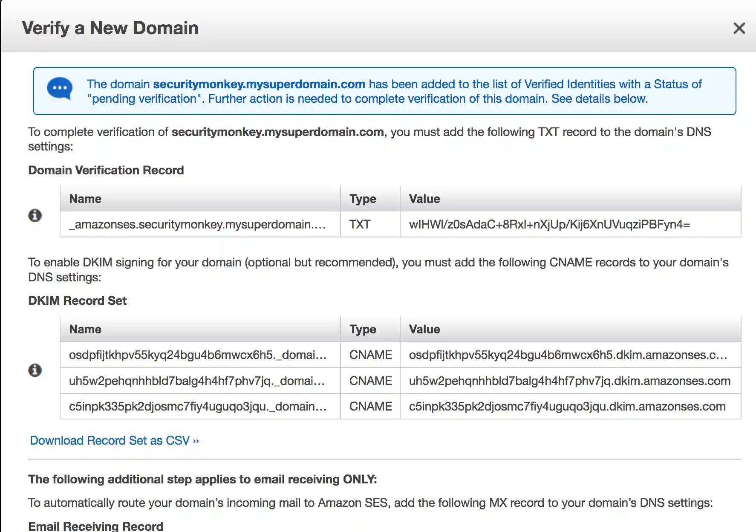This screenshot has width=756, height=532.
Task: Click the osdpfijtkhpv dkim.amazonses value cell
Action: tap(568, 355)
